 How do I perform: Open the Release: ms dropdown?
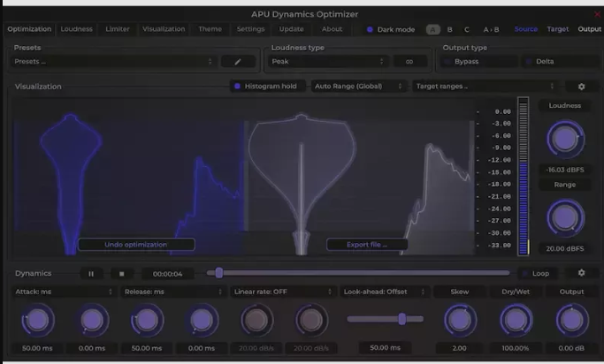click(x=173, y=292)
